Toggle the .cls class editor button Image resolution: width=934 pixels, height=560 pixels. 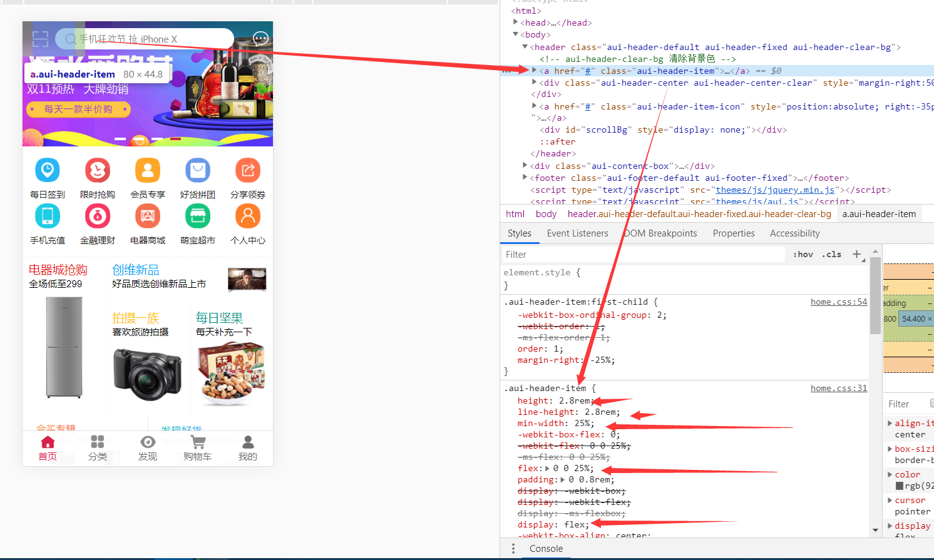(832, 254)
